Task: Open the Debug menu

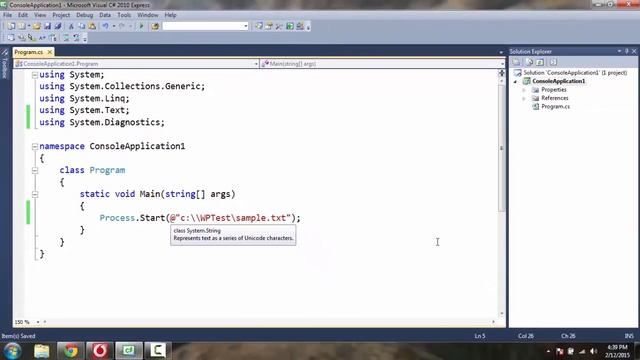Action: click(84, 15)
